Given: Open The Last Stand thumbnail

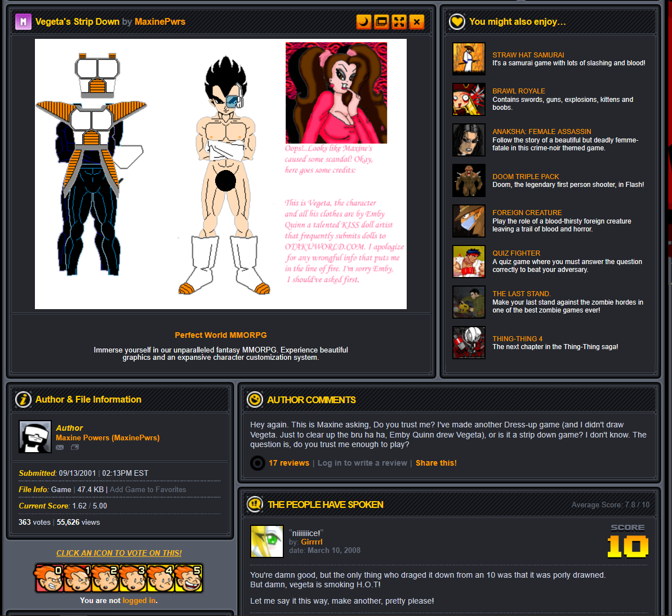Looking at the screenshot, I should [x=469, y=302].
